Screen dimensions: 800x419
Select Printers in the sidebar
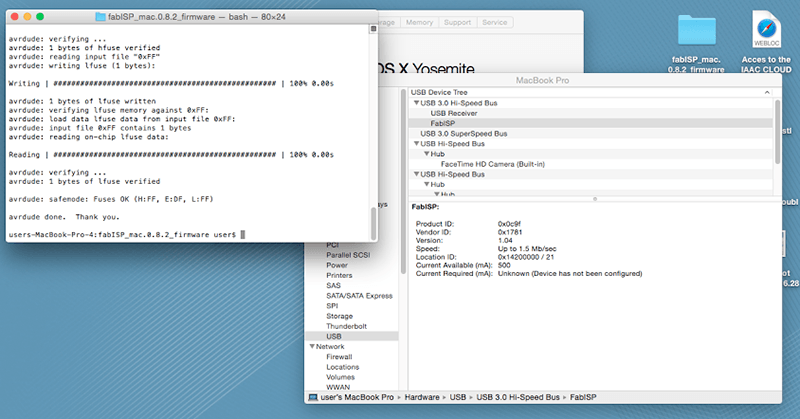tap(339, 275)
